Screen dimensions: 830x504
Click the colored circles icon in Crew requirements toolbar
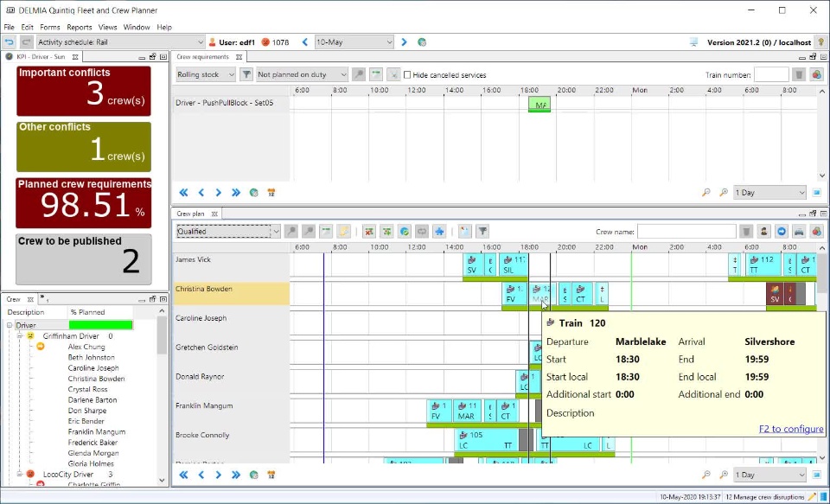817,75
